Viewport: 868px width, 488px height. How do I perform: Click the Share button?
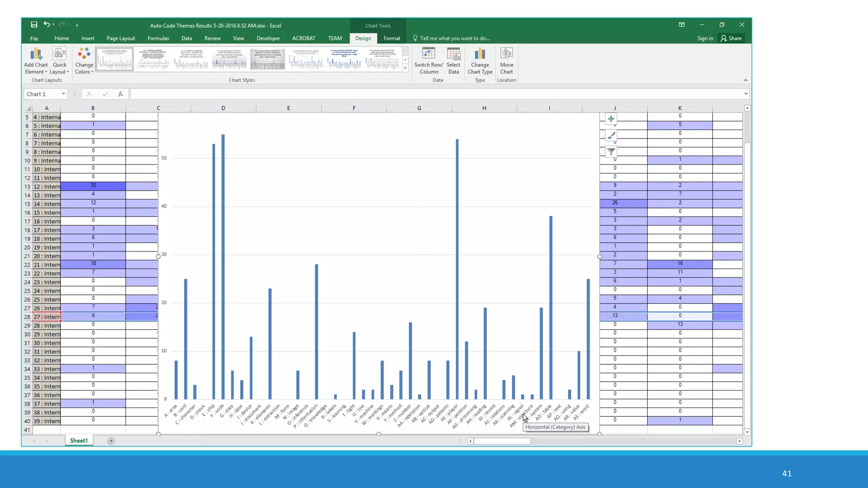pyautogui.click(x=731, y=38)
